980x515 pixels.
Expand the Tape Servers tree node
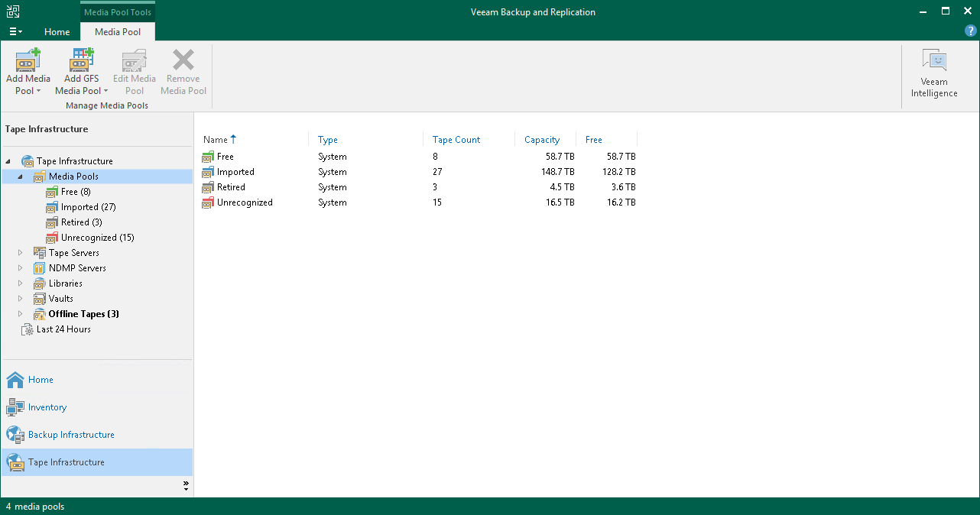point(19,252)
